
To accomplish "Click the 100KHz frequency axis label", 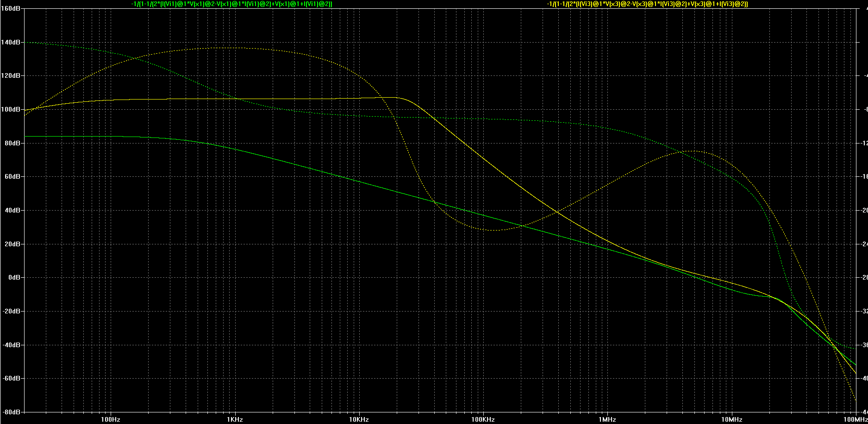I will tap(483, 419).
